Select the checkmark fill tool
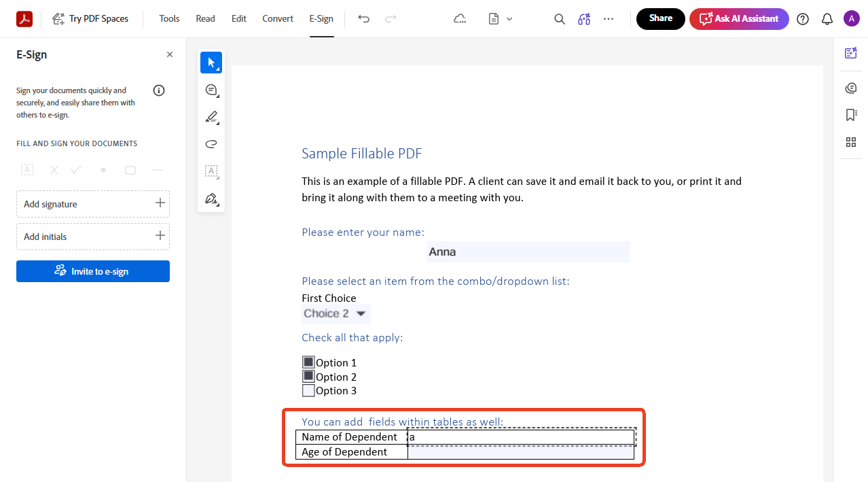This screenshot has width=868, height=482. [76, 170]
